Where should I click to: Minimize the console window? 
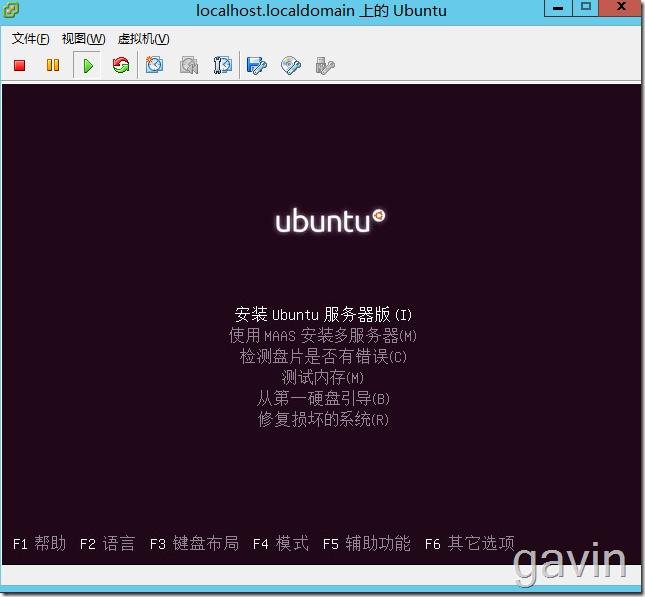point(558,8)
